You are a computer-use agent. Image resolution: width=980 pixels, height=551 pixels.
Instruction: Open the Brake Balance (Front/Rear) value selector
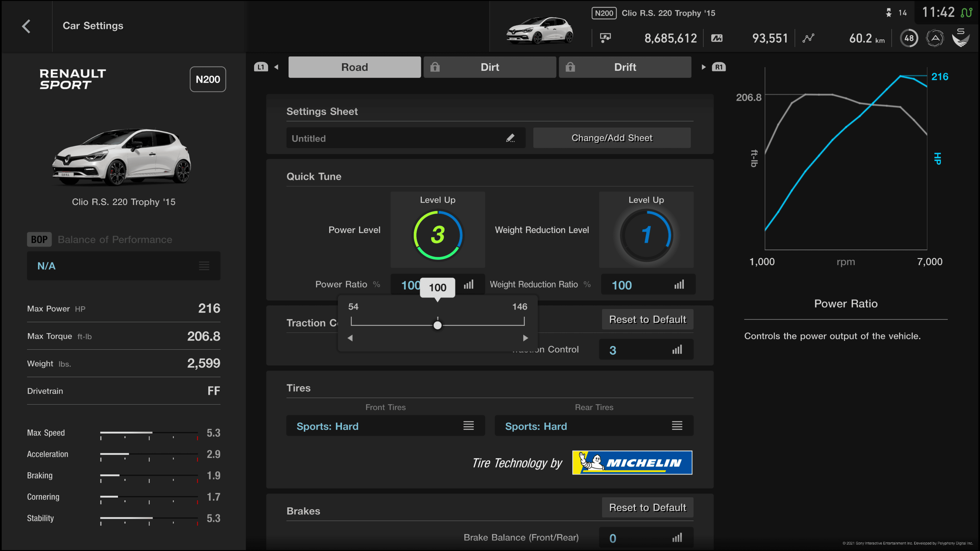[x=646, y=537]
